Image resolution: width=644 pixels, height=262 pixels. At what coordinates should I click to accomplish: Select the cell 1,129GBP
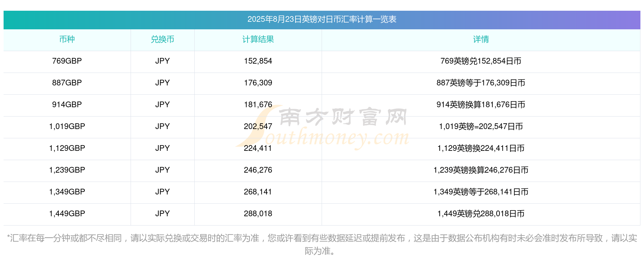click(67, 148)
